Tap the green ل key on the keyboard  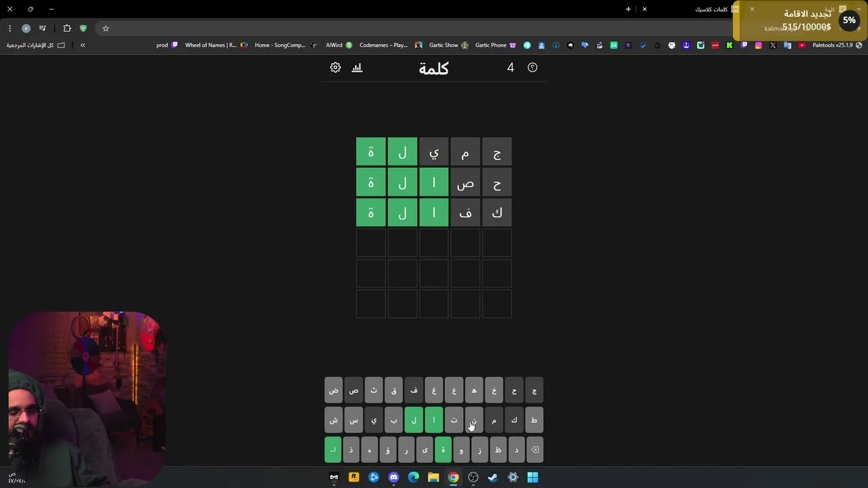point(414,420)
